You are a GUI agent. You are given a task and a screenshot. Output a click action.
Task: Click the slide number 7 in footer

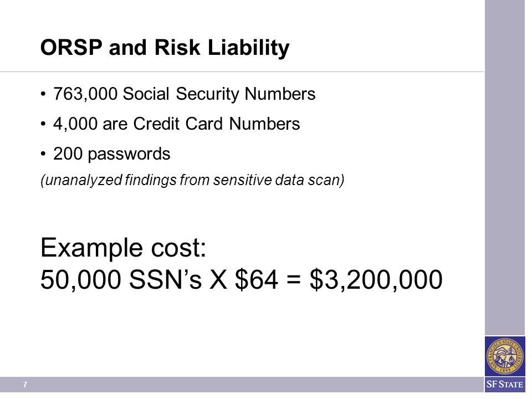click(x=25, y=385)
